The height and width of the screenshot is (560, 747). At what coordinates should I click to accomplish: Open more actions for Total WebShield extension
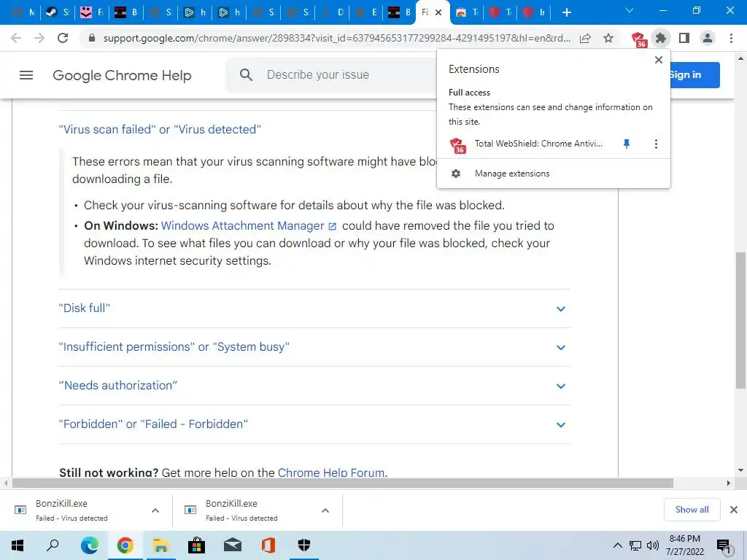point(656,144)
